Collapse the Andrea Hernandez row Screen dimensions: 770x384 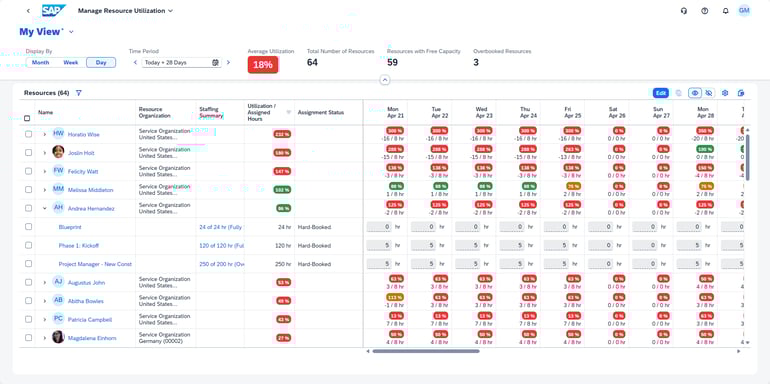[x=45, y=208]
